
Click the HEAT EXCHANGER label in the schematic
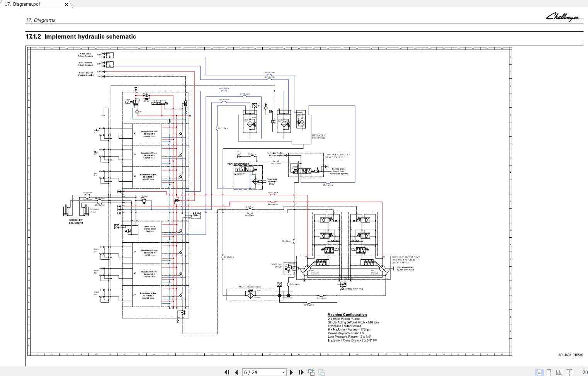pos(238,164)
